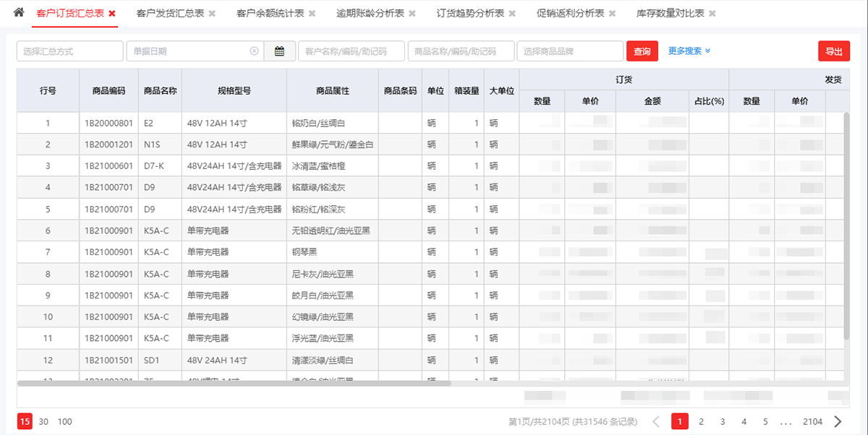Close the 促销返利分析表 tab

pos(612,12)
